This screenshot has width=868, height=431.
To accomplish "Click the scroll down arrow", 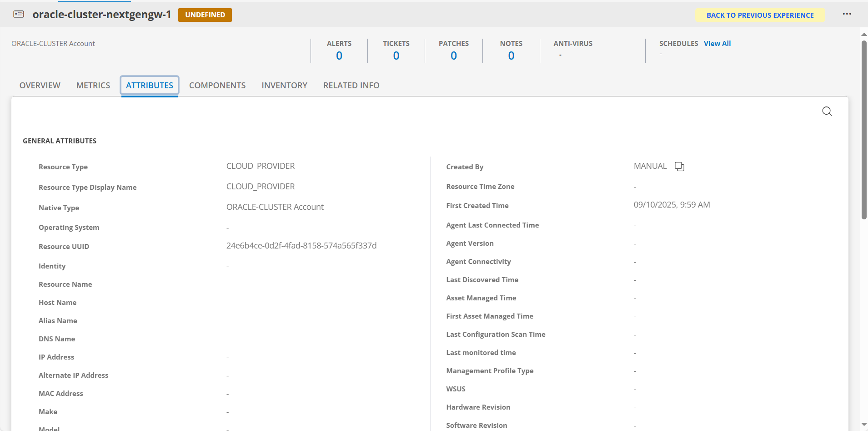I will point(864,425).
